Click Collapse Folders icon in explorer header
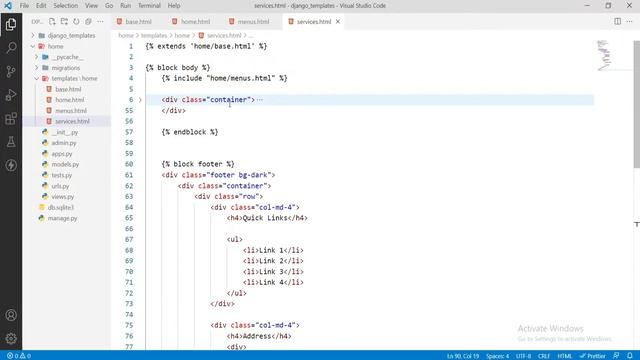This screenshot has height=360, width=640. point(88,22)
